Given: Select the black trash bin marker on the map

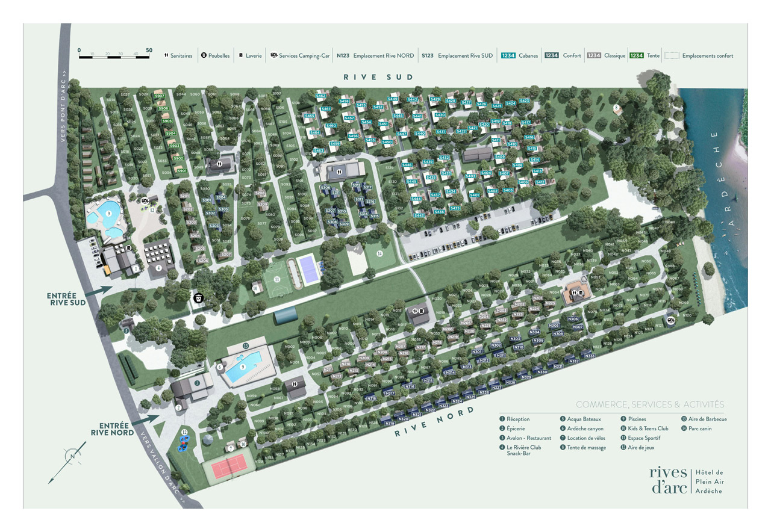Looking at the screenshot, I should pos(198,297).
